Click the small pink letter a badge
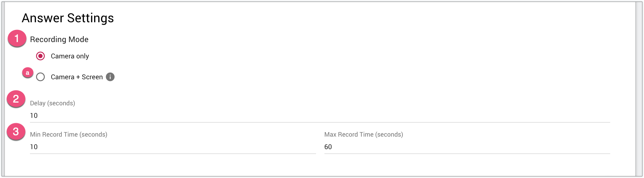The width and height of the screenshot is (644, 178). [28, 73]
